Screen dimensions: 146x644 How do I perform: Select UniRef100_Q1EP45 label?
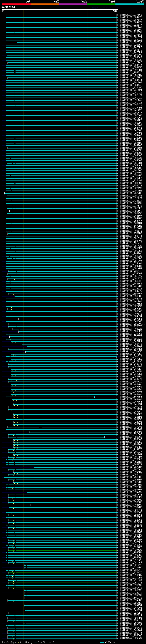(131, 63)
